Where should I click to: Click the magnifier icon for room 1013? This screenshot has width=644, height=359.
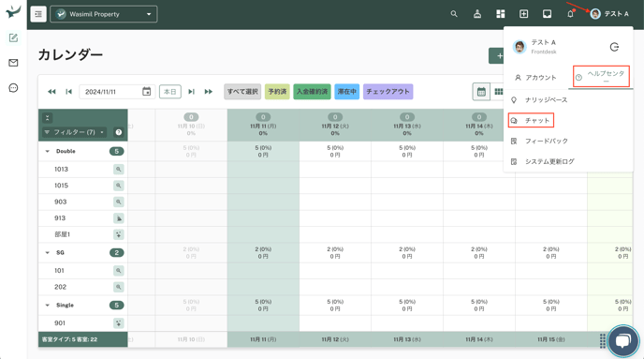[x=118, y=169]
